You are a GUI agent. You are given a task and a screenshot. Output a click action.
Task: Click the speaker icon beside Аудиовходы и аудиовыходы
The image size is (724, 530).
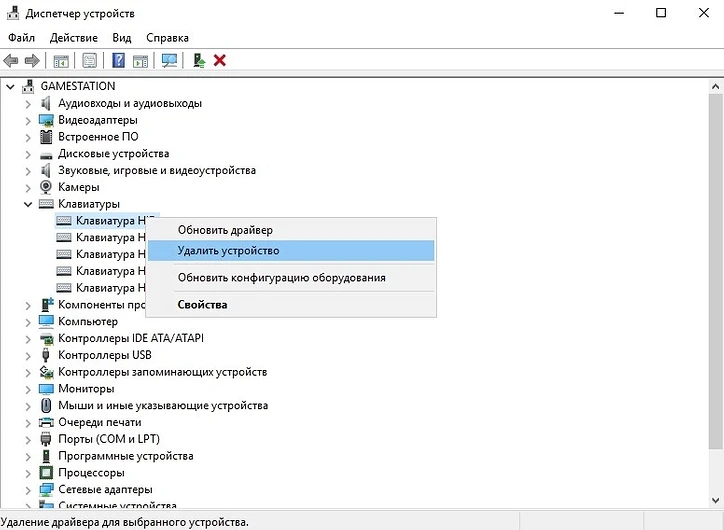(46, 103)
